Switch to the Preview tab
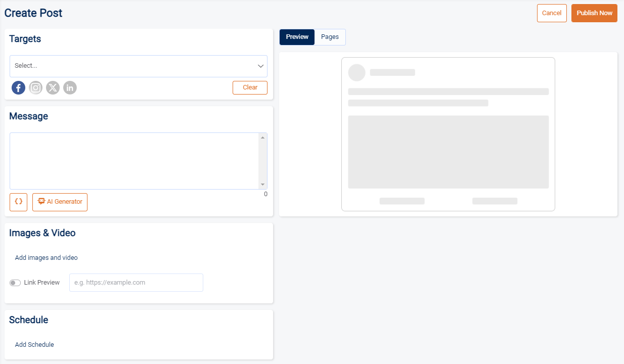This screenshot has height=364, width=624. (x=297, y=37)
